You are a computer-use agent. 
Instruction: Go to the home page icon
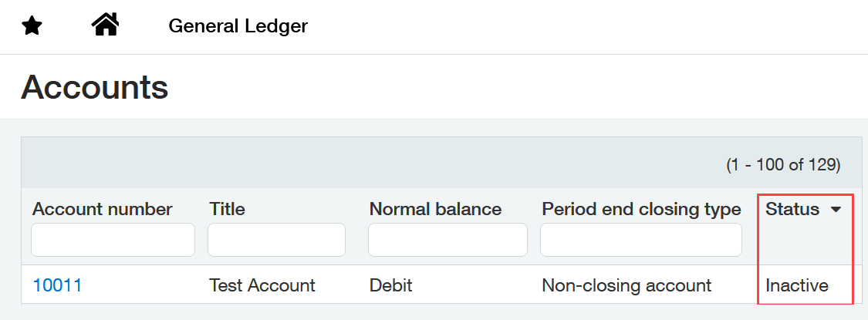point(105,25)
